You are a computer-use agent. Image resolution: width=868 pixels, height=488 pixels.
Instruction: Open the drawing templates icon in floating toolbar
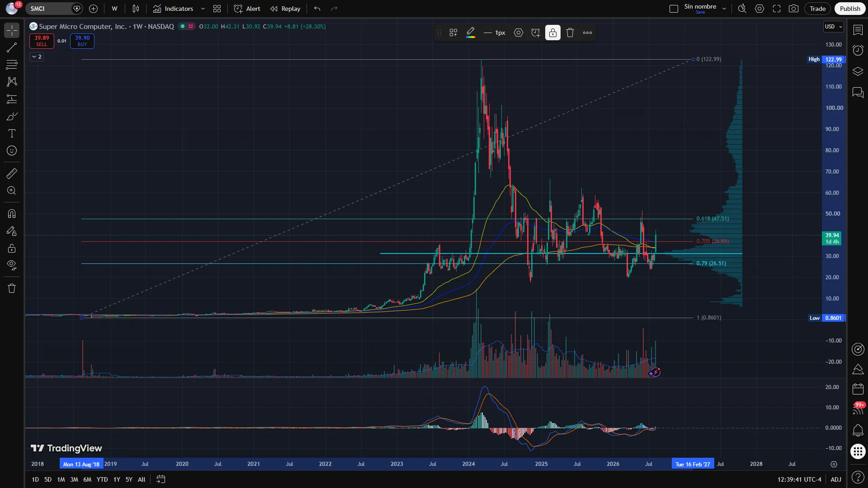pos(453,33)
